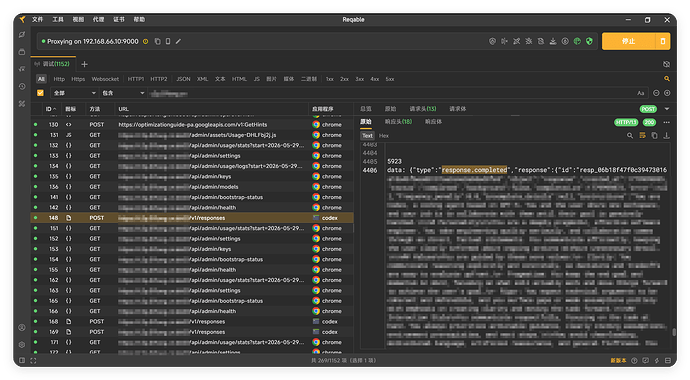Open the toolbox icon in the left sidebar
This screenshot has height=380, width=690.
(22, 52)
